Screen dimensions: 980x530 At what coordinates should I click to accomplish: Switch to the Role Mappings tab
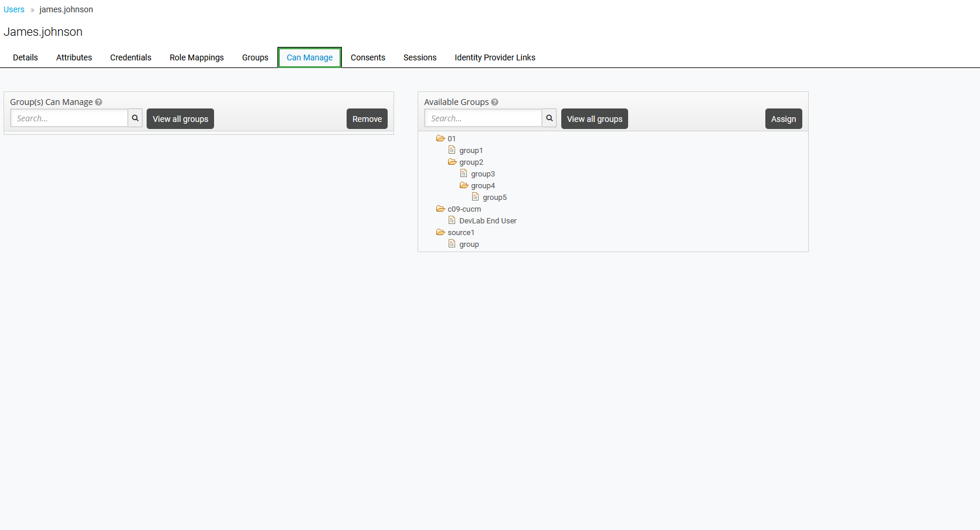coord(196,57)
